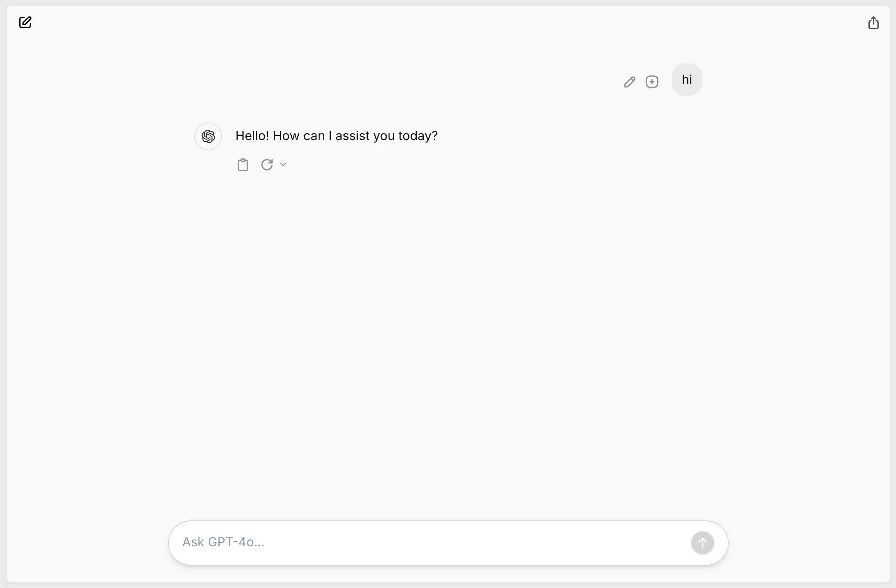The width and height of the screenshot is (896, 588).
Task: Click the pencil icon next to the user bubble
Action: pyautogui.click(x=629, y=82)
